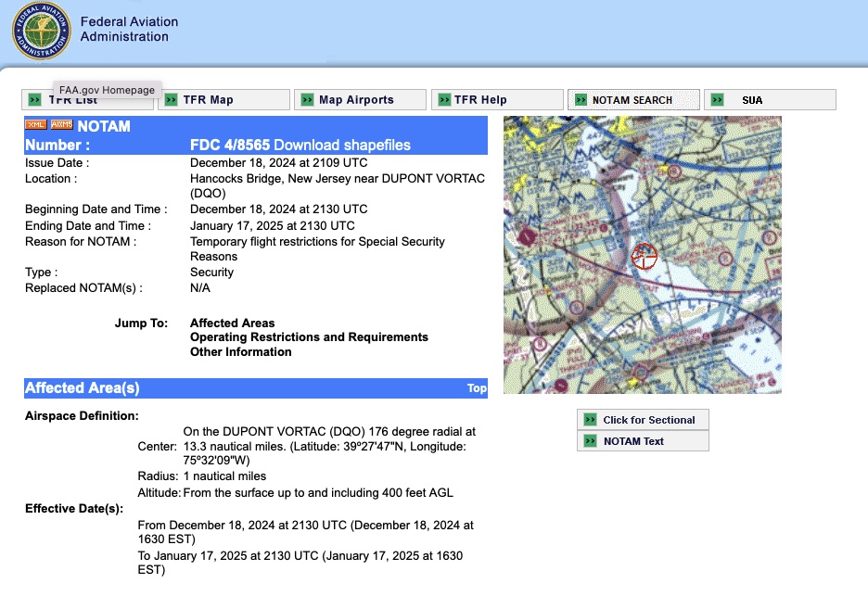Click Top link in Affected Area(s) header
This screenshot has height=596, width=868.
(477, 388)
